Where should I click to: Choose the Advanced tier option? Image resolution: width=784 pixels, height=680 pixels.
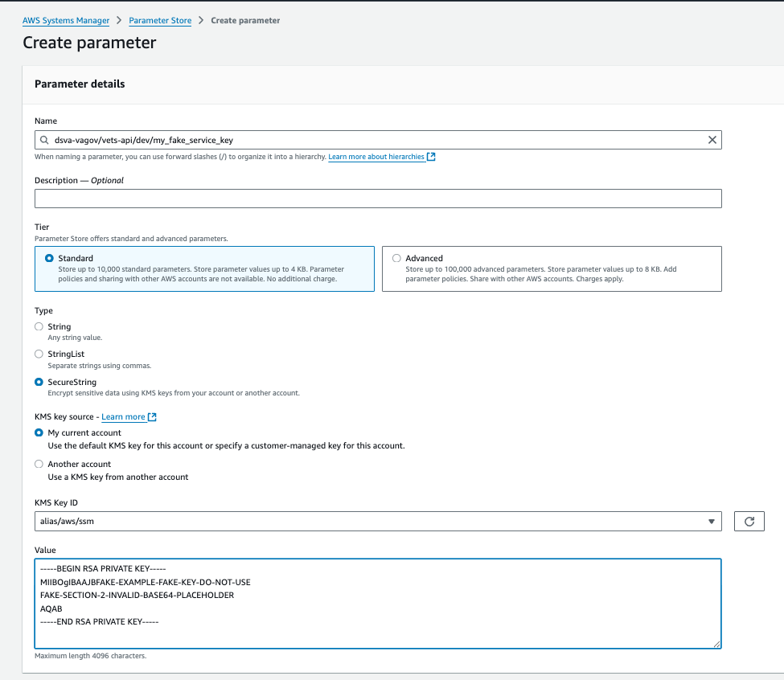point(396,258)
